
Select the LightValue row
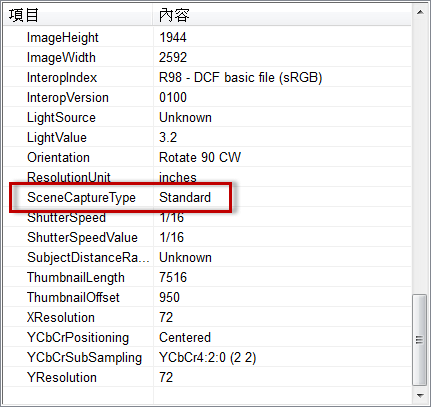(207, 137)
